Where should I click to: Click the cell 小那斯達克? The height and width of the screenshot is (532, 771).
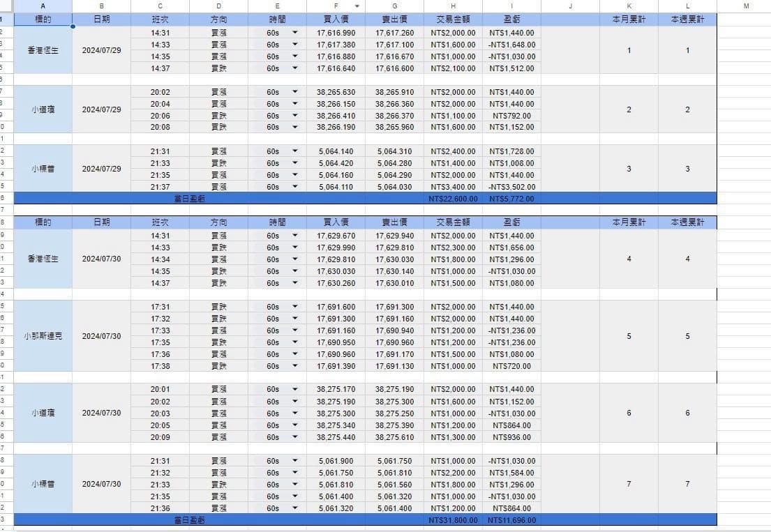tap(43, 337)
